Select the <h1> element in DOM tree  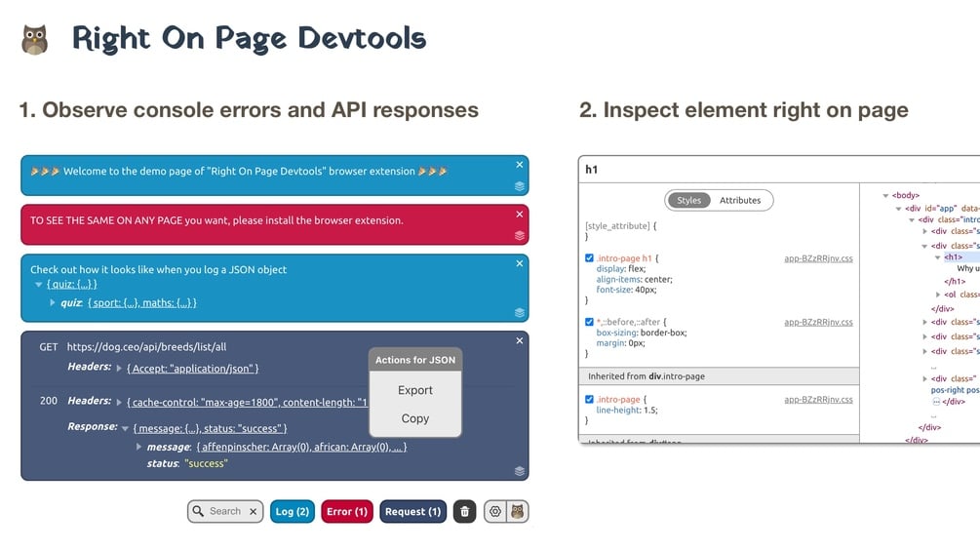953,257
